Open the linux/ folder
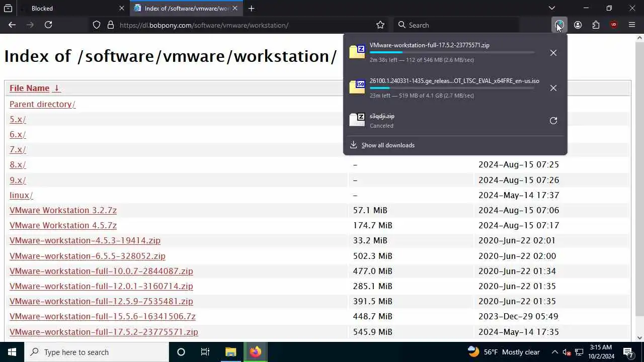 21,195
